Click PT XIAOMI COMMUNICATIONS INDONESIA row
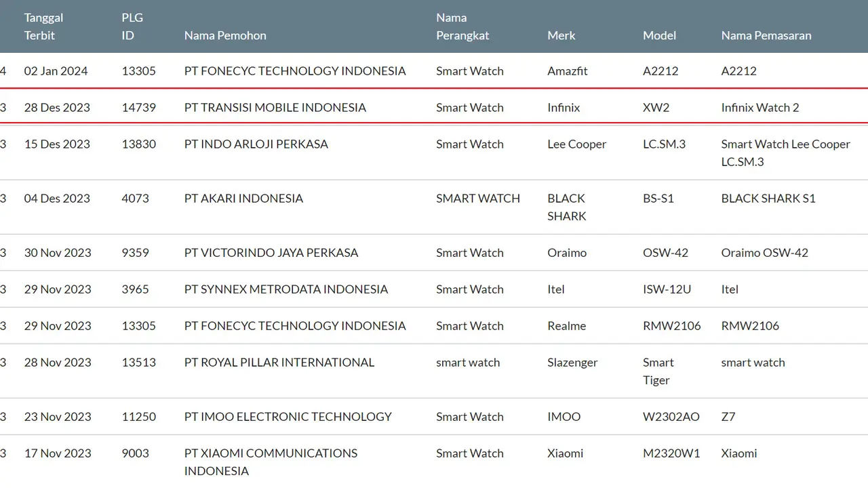868x488 pixels. point(271,462)
